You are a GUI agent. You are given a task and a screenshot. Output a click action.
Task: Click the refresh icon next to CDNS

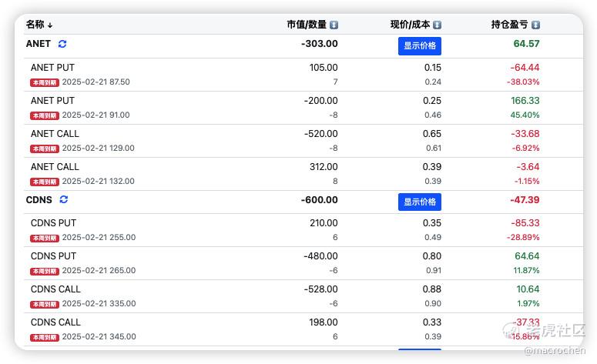[64, 199]
